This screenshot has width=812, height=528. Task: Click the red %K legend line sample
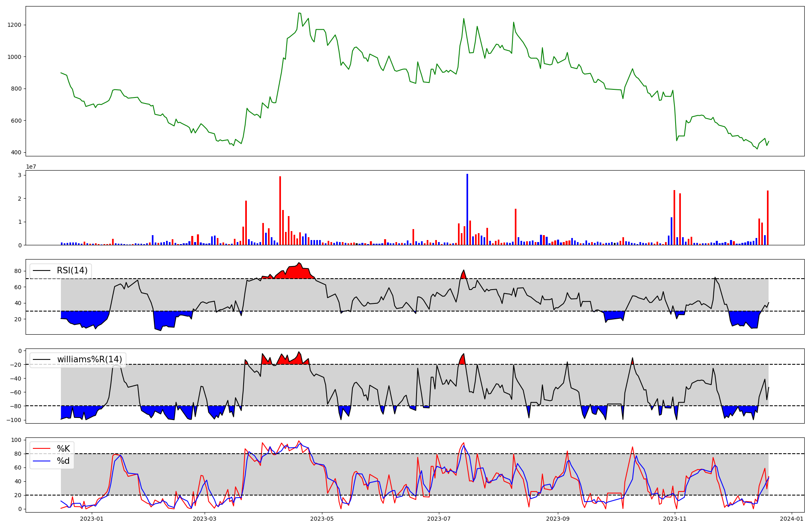point(42,449)
